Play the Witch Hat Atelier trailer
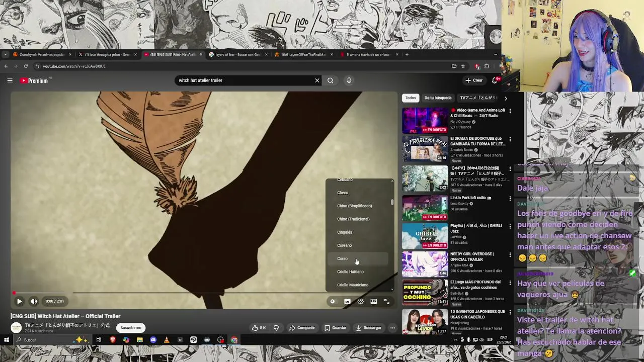 click(19, 301)
